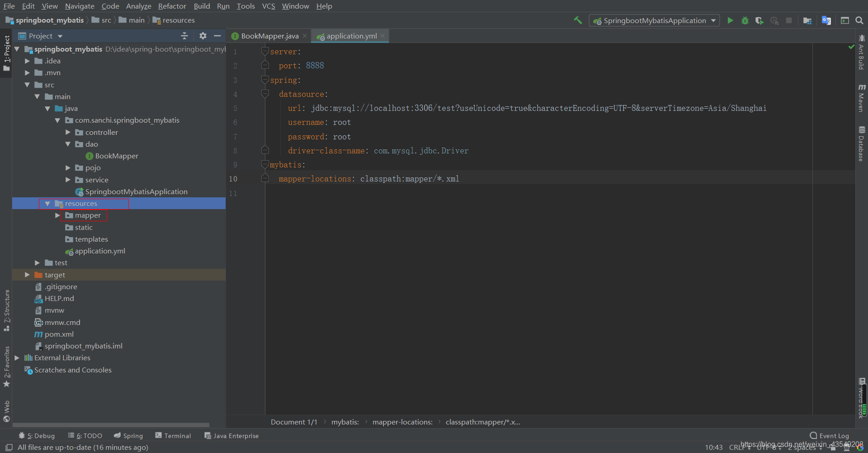The width and height of the screenshot is (868, 453).
Task: Expand the service package
Action: coord(68,180)
